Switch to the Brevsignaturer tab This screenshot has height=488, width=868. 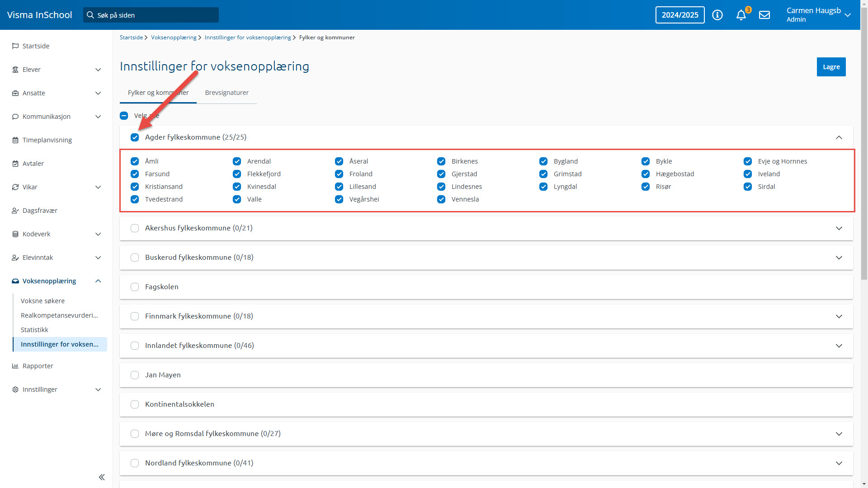pos(226,93)
